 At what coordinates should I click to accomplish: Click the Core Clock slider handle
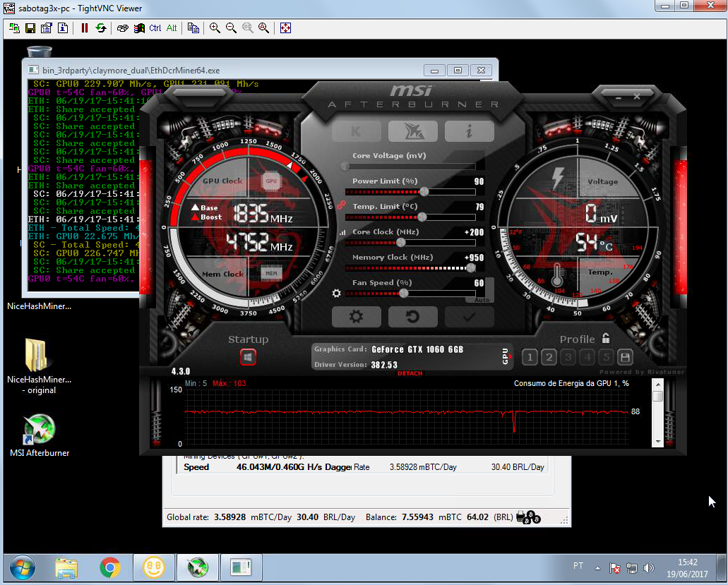coord(400,242)
